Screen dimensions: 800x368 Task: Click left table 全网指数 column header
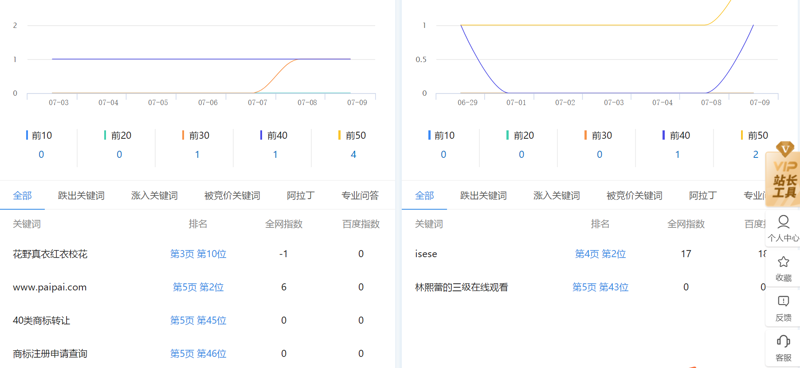(284, 224)
